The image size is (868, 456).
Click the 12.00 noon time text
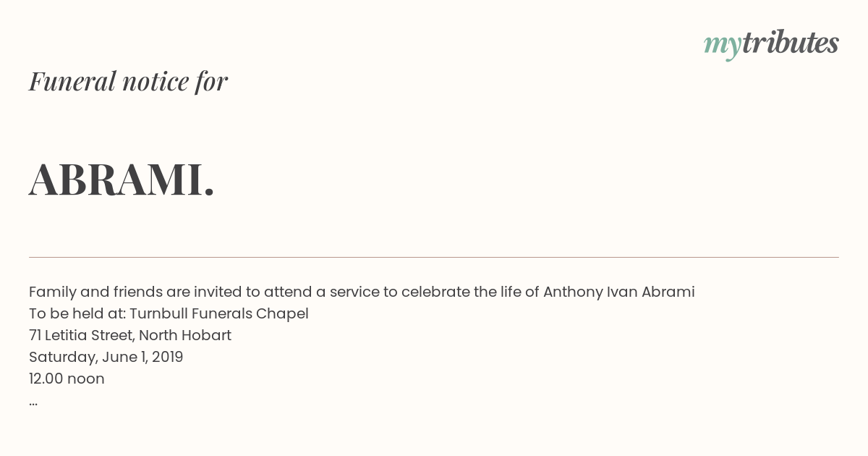67,379
